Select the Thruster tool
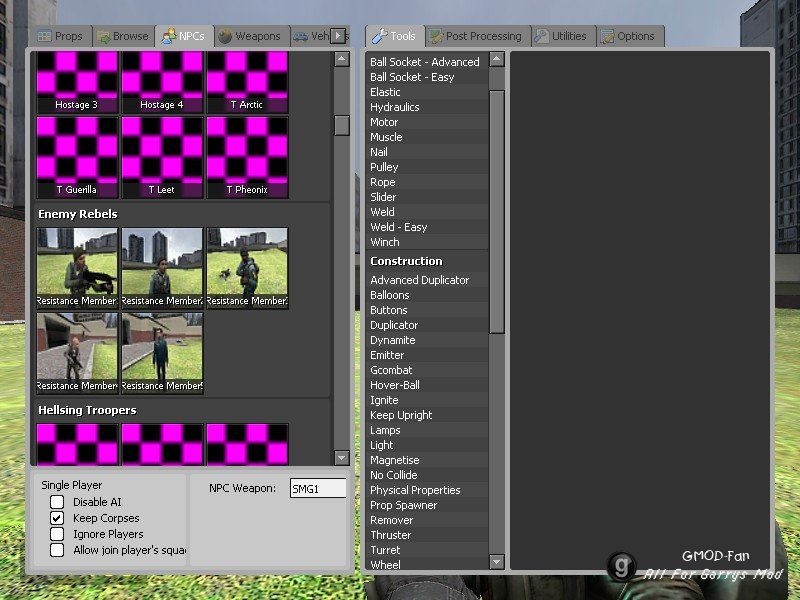Image resolution: width=800 pixels, height=600 pixels. tap(427, 535)
